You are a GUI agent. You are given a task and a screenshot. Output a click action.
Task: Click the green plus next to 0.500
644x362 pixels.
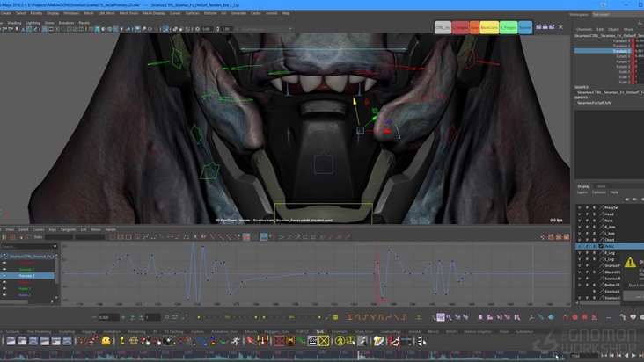(x=123, y=317)
